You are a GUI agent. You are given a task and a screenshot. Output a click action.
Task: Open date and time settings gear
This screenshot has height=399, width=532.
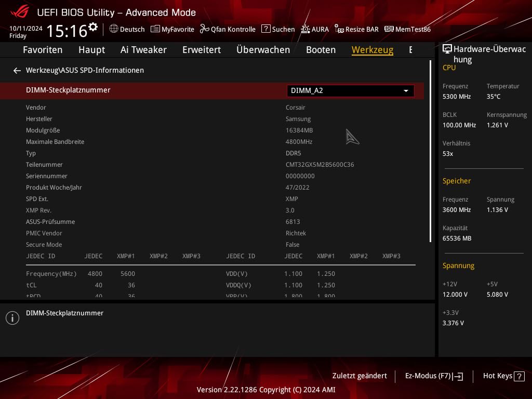coord(93,26)
